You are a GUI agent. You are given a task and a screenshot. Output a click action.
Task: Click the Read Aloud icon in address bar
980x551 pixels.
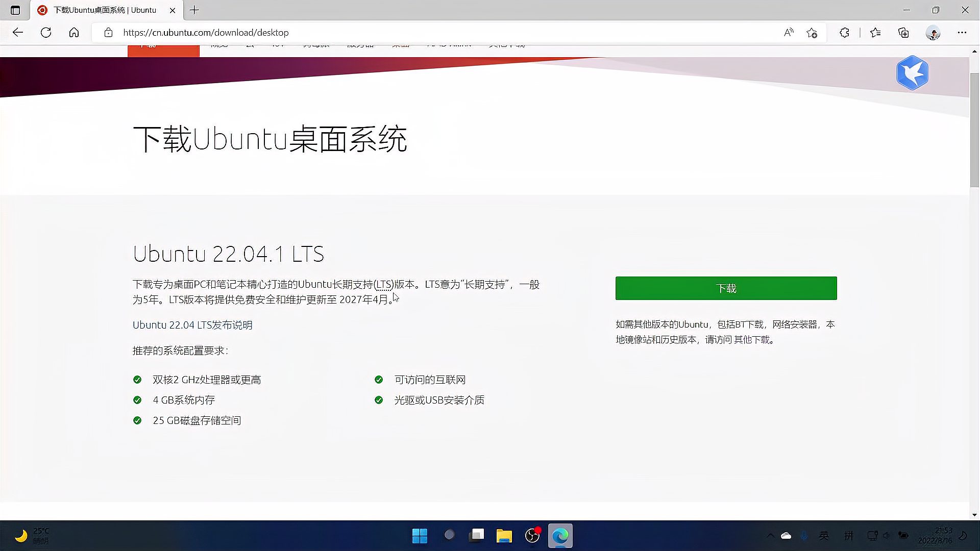pos(788,32)
